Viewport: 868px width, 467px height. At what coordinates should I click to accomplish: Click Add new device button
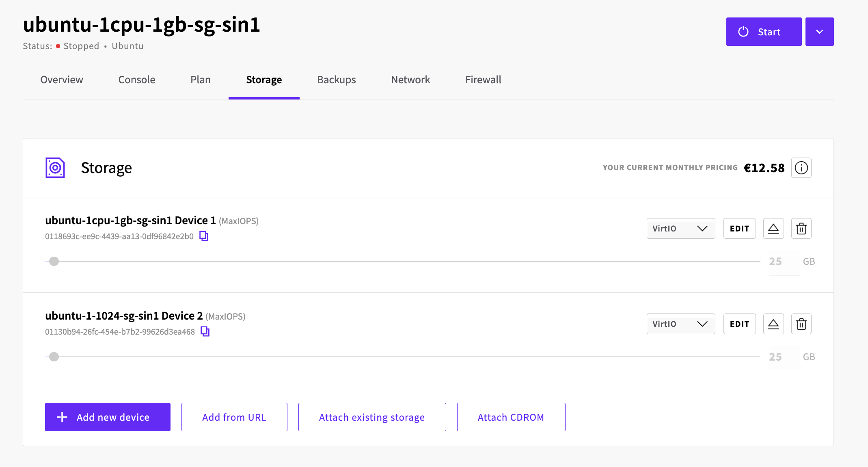click(108, 417)
